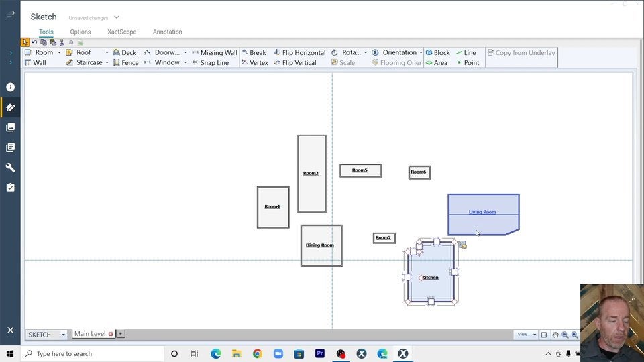Viewport: 644px width, 362px height.
Task: Add a new level with plus button
Action: click(121, 334)
